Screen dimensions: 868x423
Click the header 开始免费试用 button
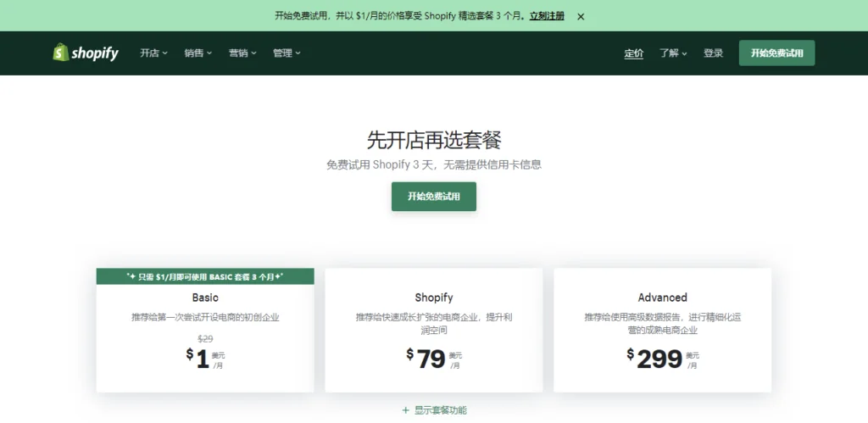(776, 53)
